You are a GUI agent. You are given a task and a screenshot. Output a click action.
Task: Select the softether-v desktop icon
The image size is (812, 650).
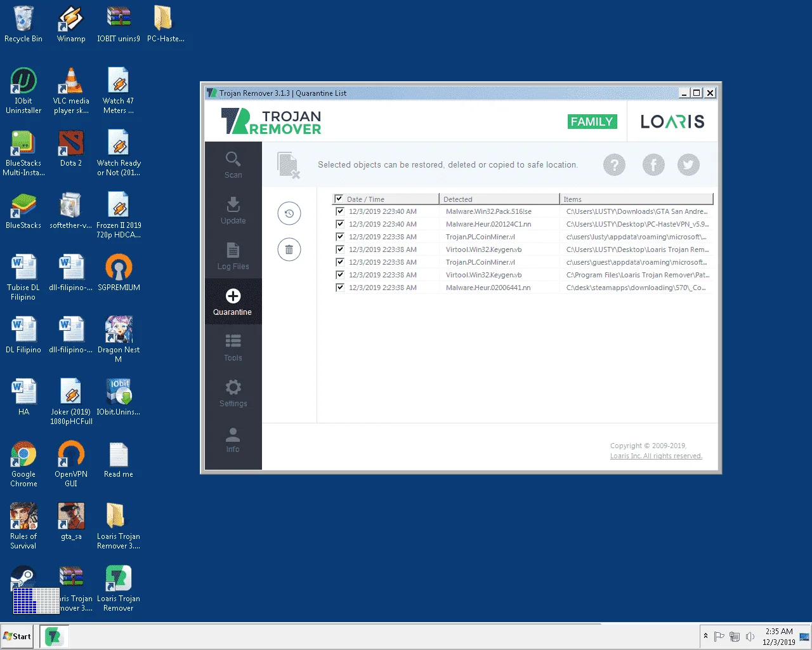[71, 211]
